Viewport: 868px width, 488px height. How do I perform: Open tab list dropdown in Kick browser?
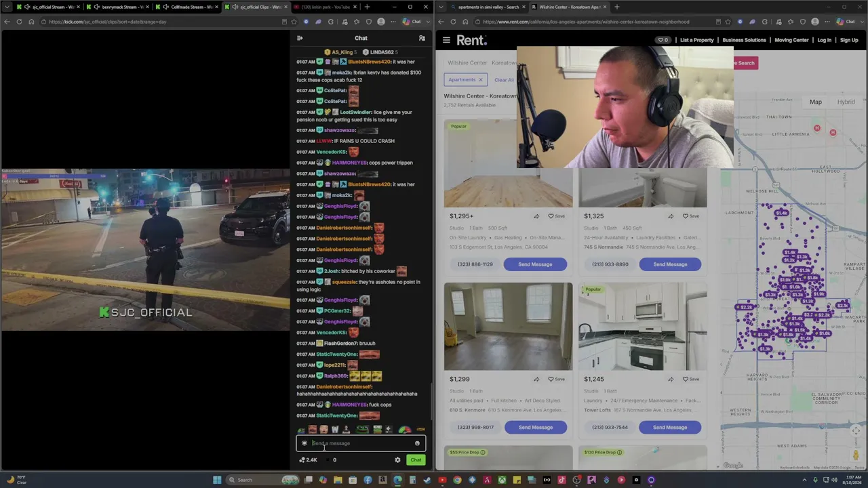(x=7, y=7)
